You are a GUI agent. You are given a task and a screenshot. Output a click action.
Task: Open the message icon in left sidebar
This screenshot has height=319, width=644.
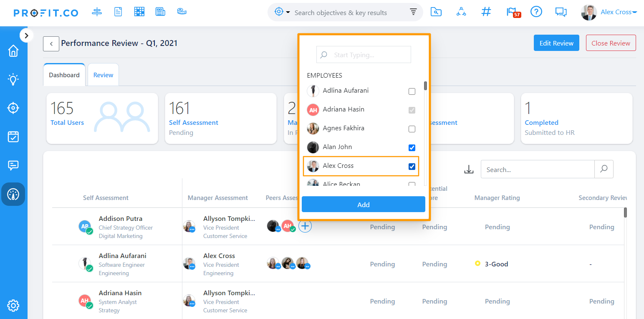(x=13, y=165)
